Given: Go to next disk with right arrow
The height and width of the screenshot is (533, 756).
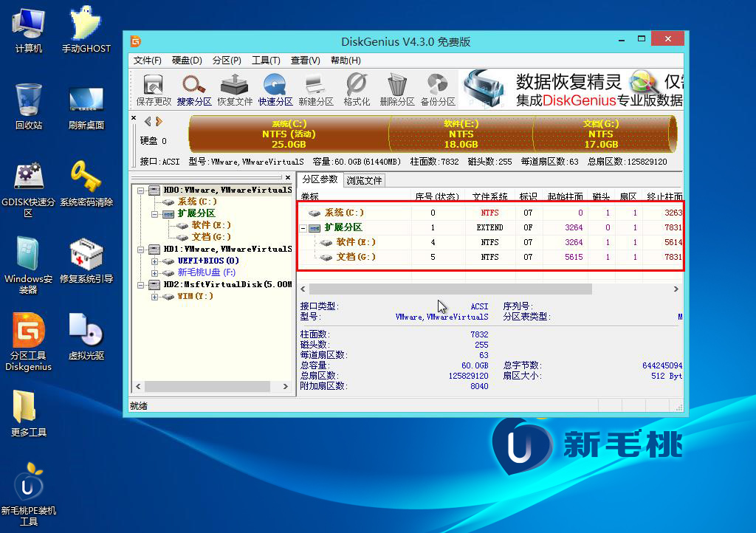Looking at the screenshot, I should click(159, 122).
